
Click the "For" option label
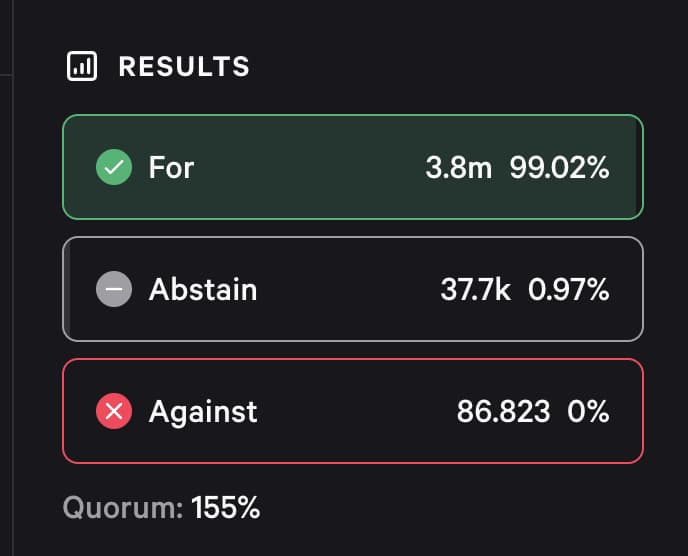pyautogui.click(x=171, y=167)
